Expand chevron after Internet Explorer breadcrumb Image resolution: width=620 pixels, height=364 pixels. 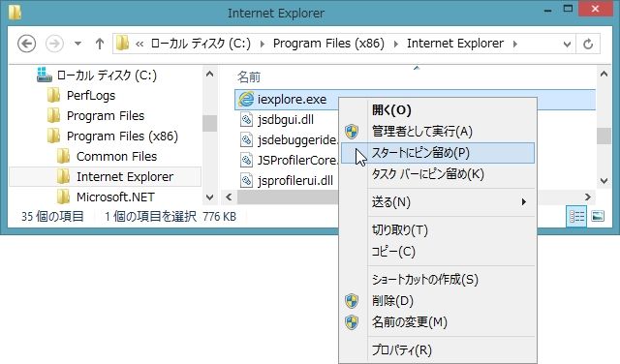click(514, 44)
